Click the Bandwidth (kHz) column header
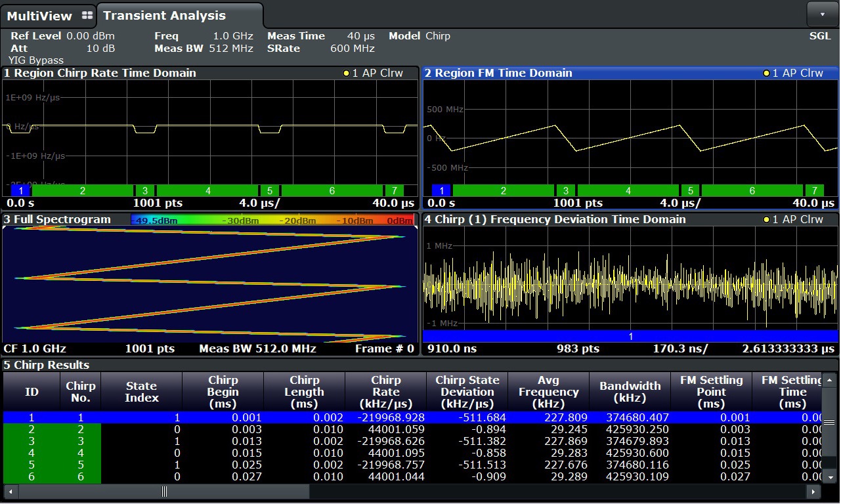This screenshot has width=841, height=504. pyautogui.click(x=630, y=392)
